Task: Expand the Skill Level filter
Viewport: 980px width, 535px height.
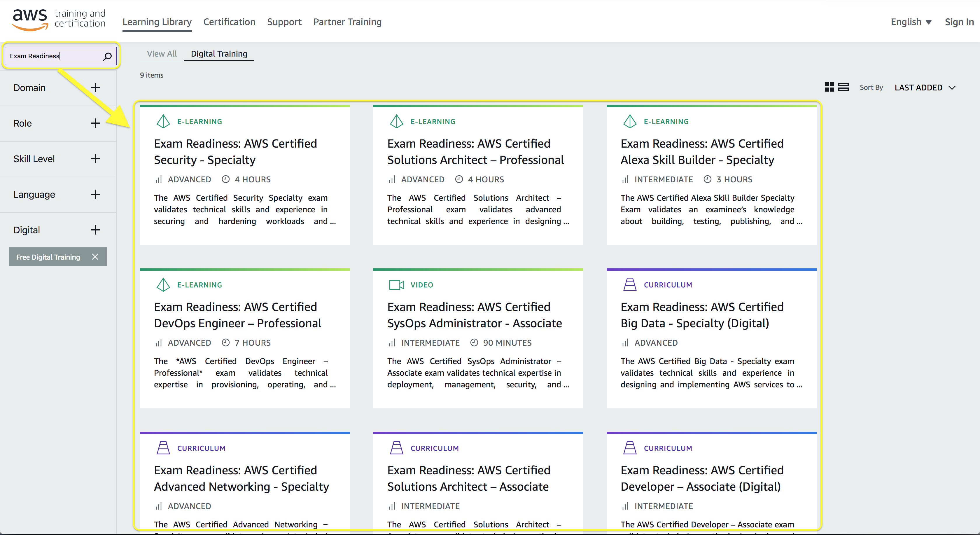Action: (x=95, y=159)
